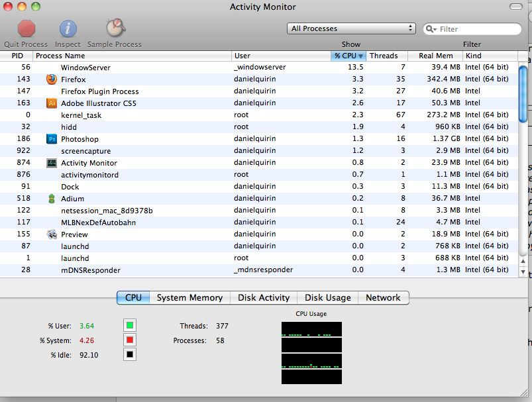The width and height of the screenshot is (532, 402).
Task: Click the _mdnsresponder user cell
Action: click(263, 270)
